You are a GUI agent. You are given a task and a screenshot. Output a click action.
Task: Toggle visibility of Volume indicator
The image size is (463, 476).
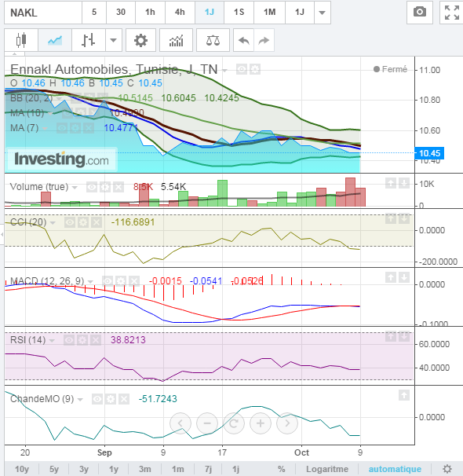point(92,187)
